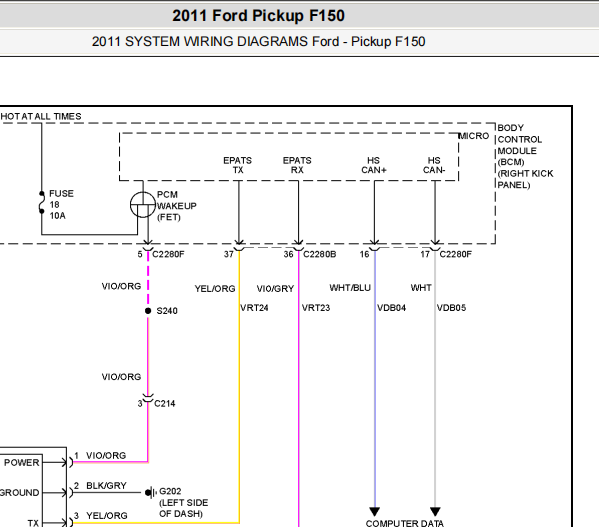
Task: Click the 'VDB05' circuit code
Action: (x=451, y=308)
